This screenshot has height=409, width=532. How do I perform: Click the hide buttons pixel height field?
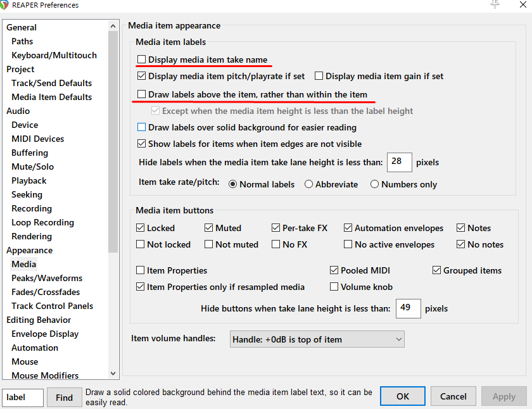(x=408, y=308)
